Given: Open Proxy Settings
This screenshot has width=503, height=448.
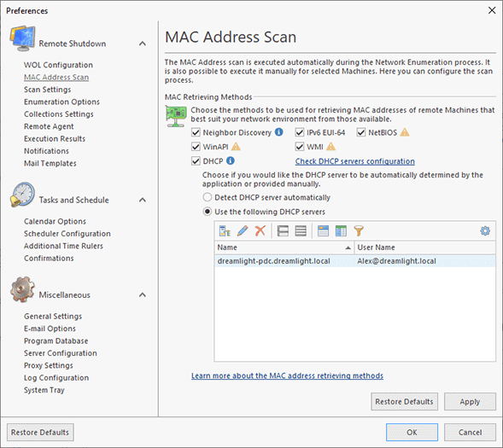Looking at the screenshot, I should tap(49, 365).
